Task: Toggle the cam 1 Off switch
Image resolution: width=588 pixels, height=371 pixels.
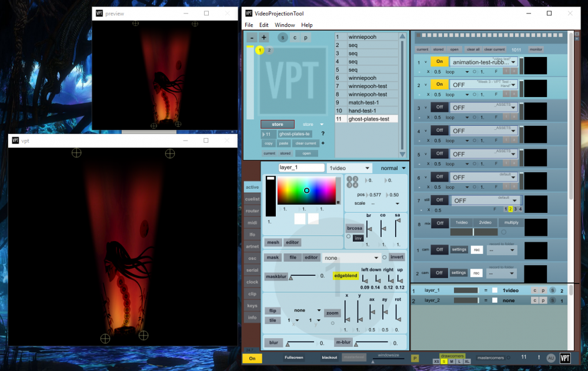Action: (x=439, y=249)
